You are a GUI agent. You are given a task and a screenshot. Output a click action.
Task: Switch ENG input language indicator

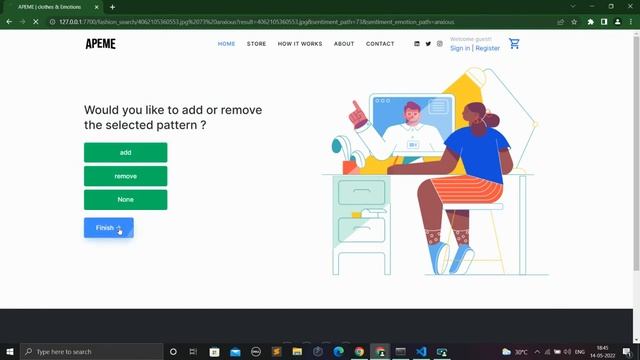580,351
